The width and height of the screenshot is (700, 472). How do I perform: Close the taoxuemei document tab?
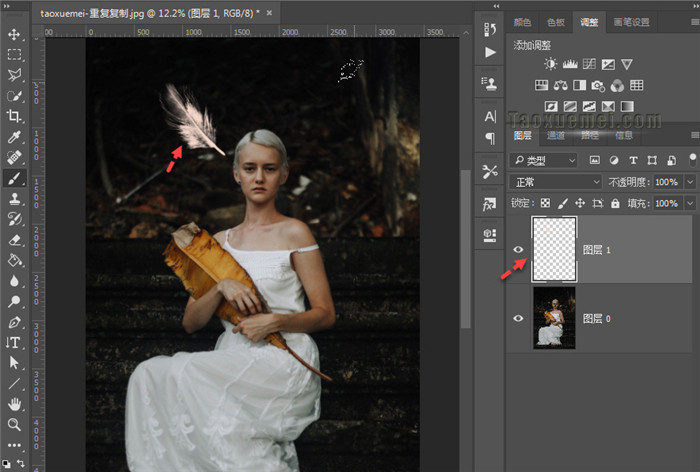click(x=269, y=13)
